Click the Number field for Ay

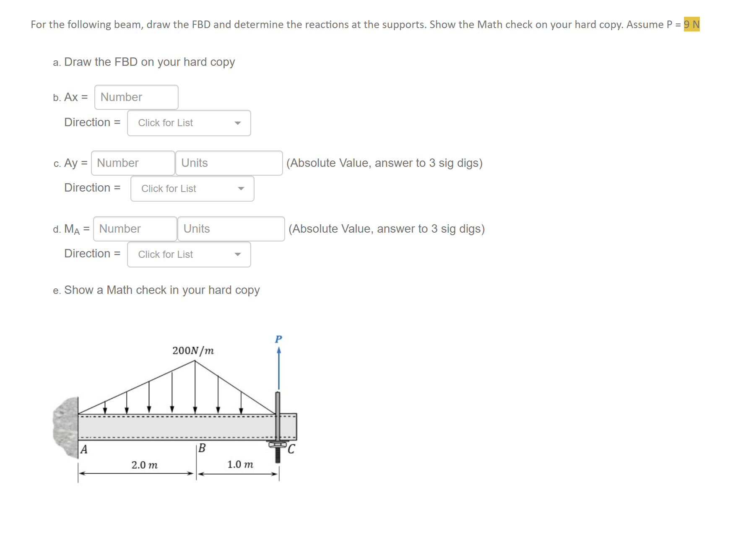tap(132, 163)
